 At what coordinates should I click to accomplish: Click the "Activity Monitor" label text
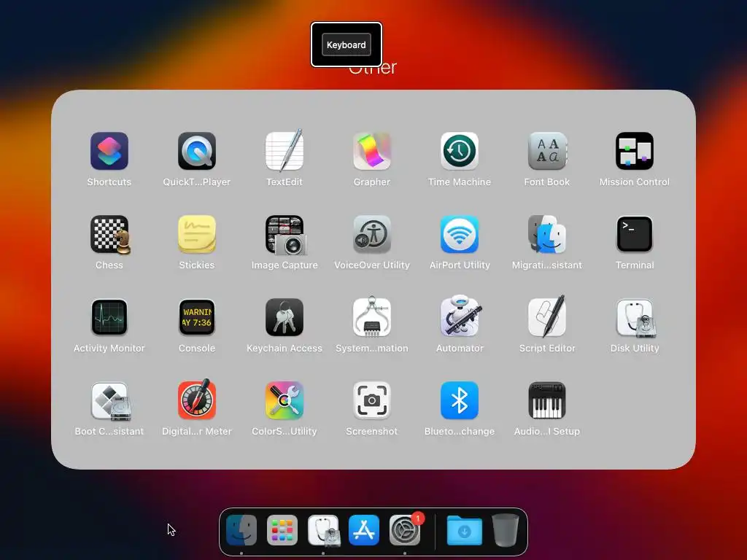tap(109, 349)
